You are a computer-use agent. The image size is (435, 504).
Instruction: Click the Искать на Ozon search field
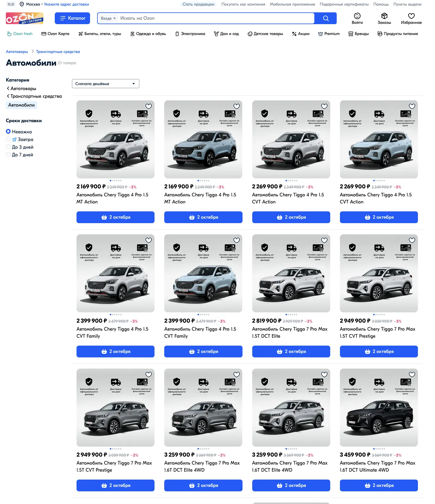pos(216,18)
